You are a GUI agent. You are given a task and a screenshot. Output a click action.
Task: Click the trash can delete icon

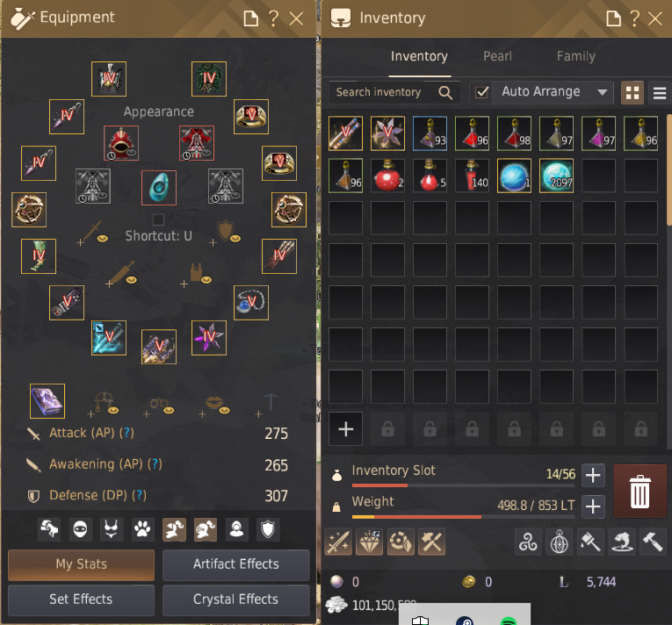(639, 492)
